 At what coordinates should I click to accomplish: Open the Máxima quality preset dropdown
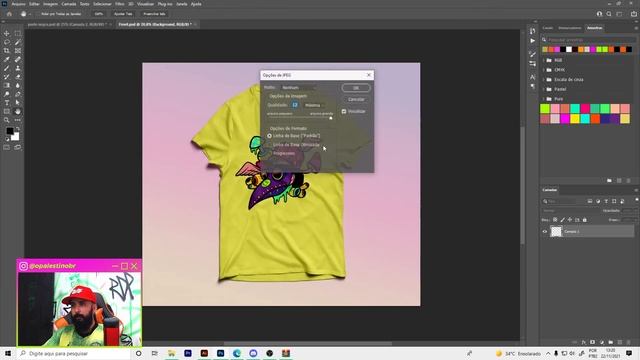coord(314,105)
